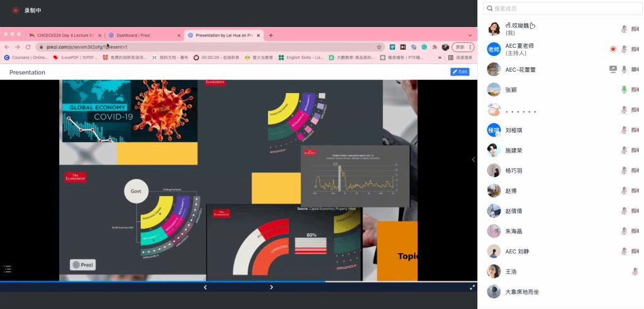Collapse the side panel using the right-edge arrow
This screenshot has height=309, width=644.
[474, 160]
